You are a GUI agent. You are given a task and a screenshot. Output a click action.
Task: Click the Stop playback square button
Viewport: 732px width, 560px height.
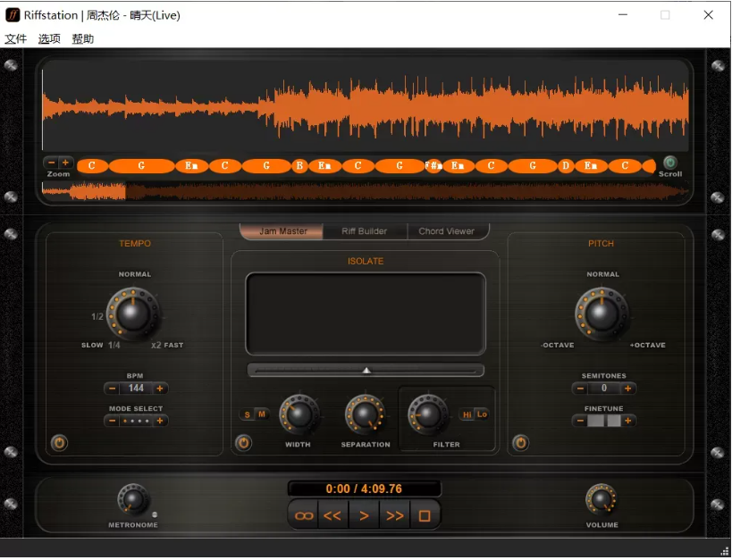425,515
